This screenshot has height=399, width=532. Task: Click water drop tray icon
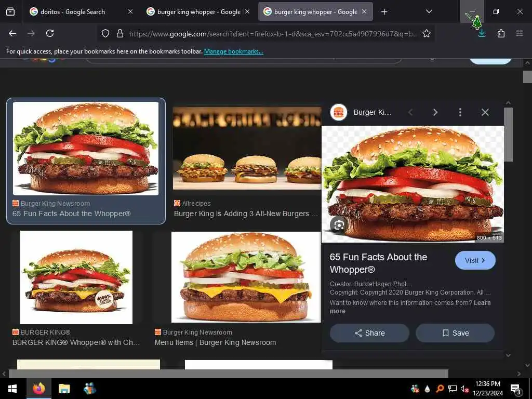pos(427,389)
